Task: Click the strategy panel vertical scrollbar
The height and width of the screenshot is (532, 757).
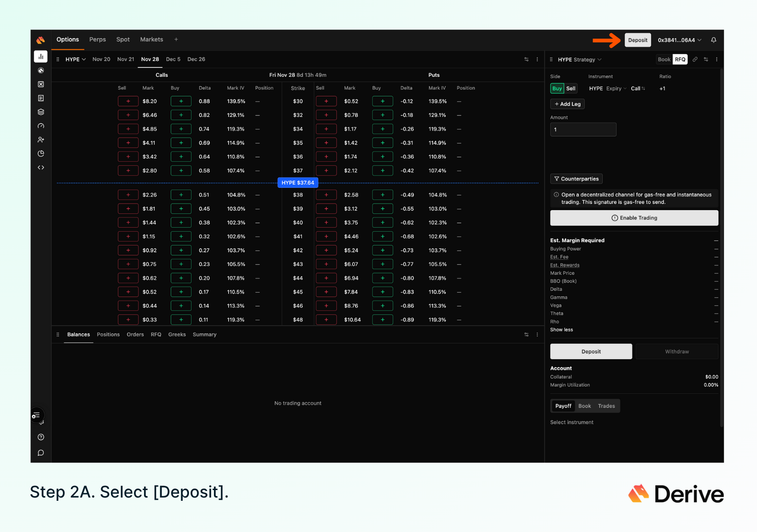Action: [722, 247]
